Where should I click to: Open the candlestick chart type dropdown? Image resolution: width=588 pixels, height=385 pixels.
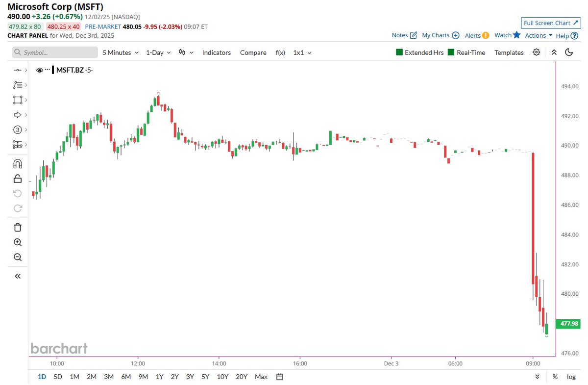pos(186,52)
